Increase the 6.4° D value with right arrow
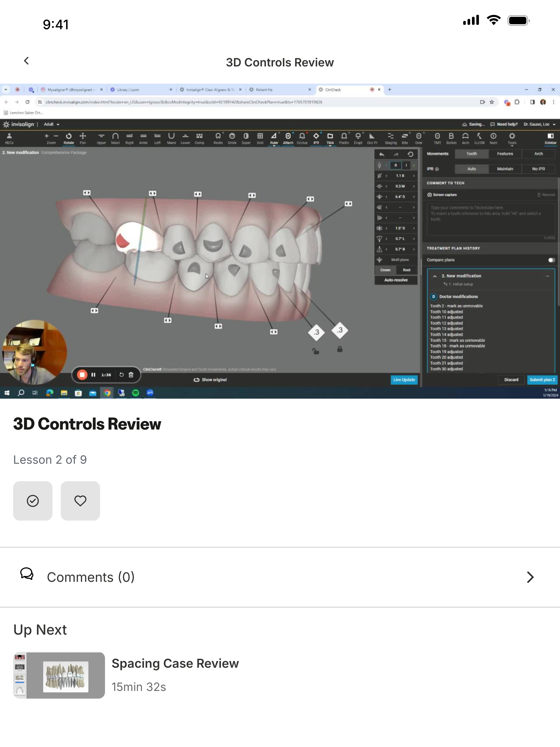This screenshot has height=747, width=560. pyautogui.click(x=414, y=197)
